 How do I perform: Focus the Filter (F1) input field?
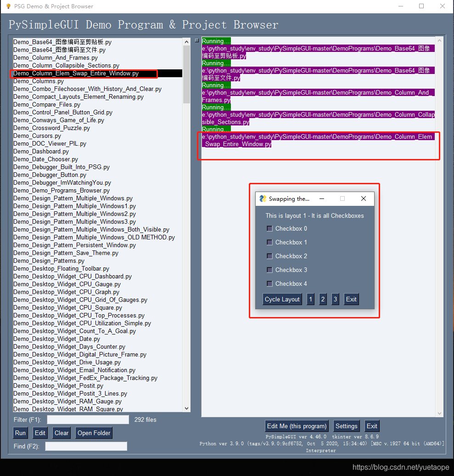[88, 419]
